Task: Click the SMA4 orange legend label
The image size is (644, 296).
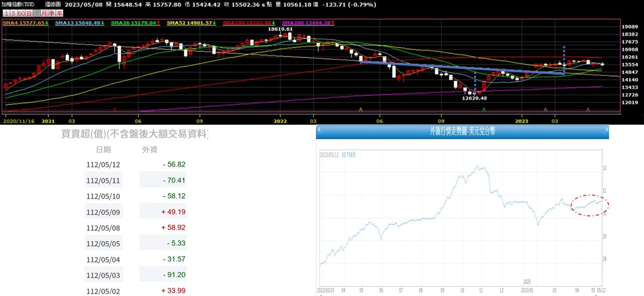Action: point(25,23)
